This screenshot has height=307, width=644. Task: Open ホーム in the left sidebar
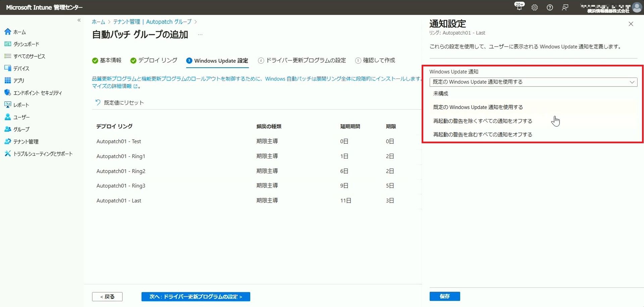point(19,32)
